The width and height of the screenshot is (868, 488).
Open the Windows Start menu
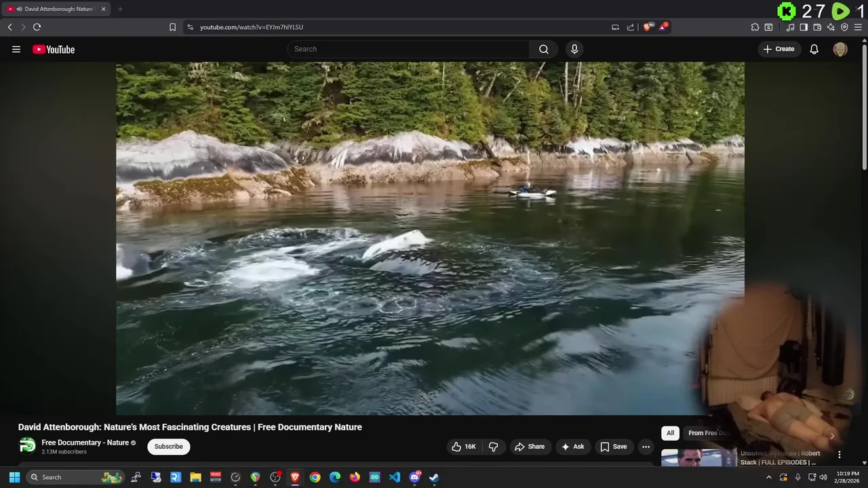click(14, 477)
